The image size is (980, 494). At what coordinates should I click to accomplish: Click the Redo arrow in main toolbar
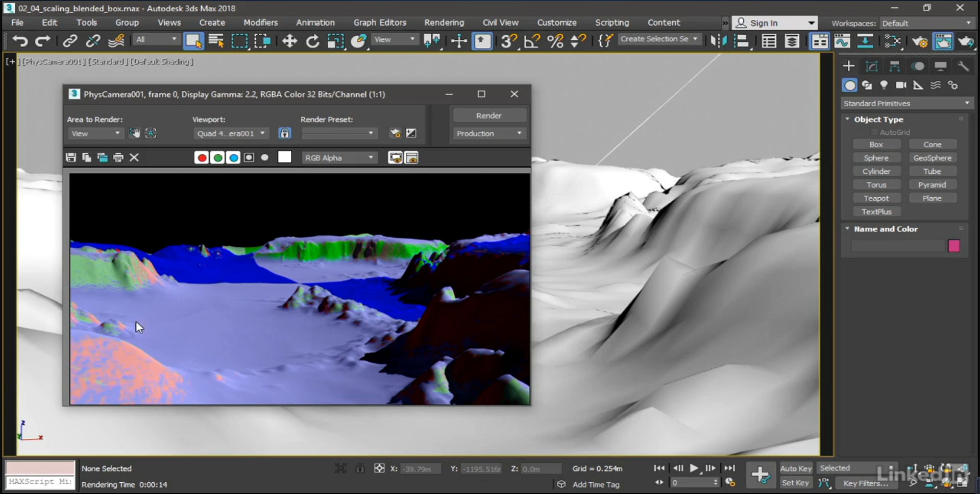tap(43, 41)
